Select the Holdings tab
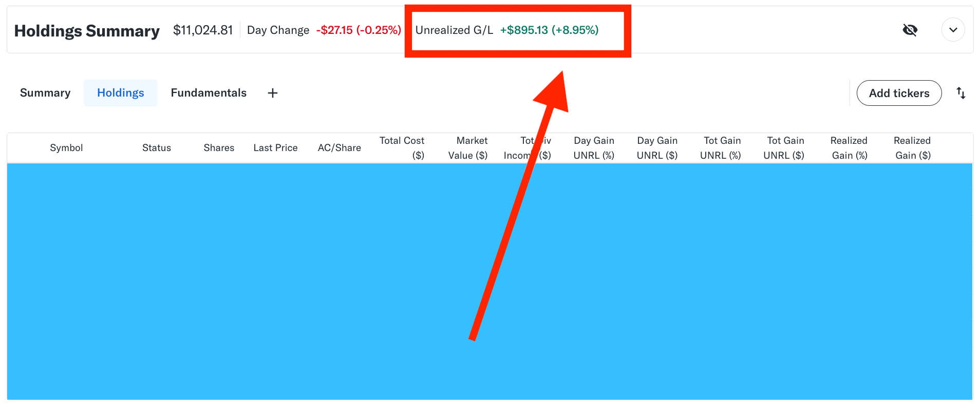Image resolution: width=980 pixels, height=412 pixels. click(x=121, y=93)
